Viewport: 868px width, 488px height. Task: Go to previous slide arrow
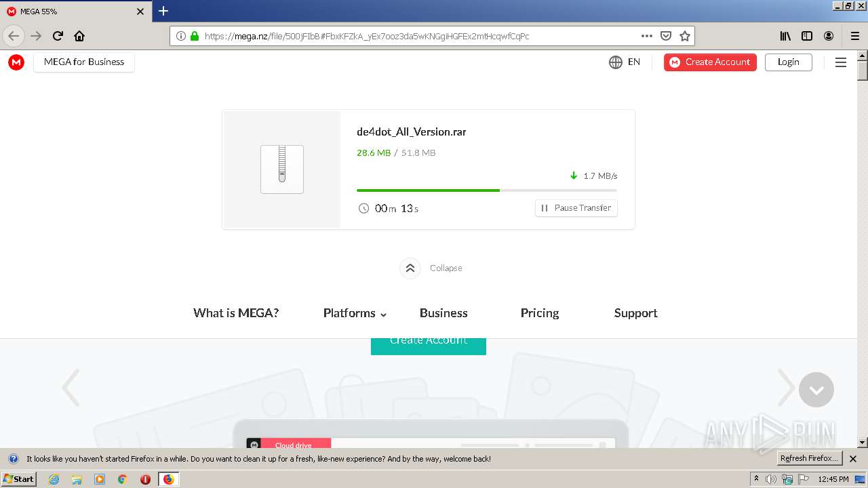[x=71, y=388]
